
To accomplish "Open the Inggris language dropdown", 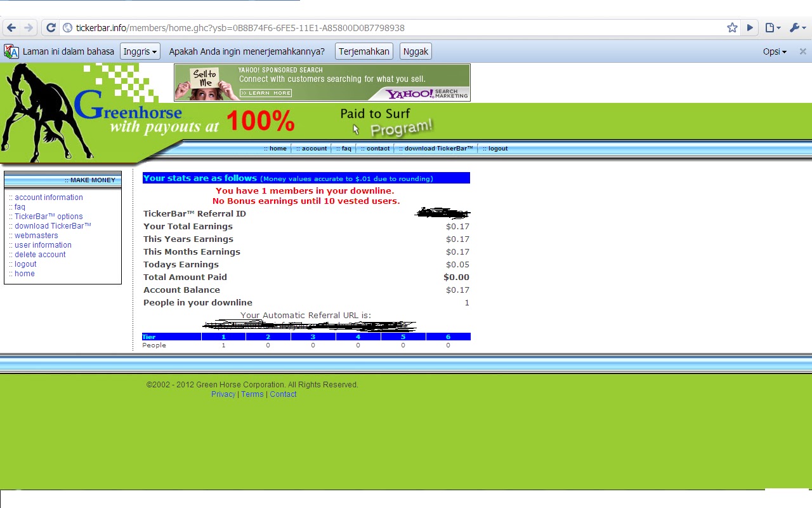I will 140,51.
